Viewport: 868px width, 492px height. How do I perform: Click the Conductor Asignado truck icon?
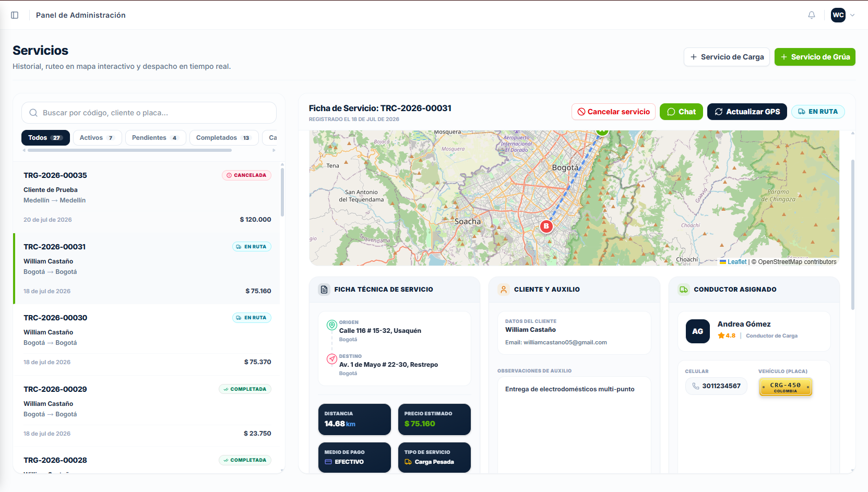pos(683,290)
